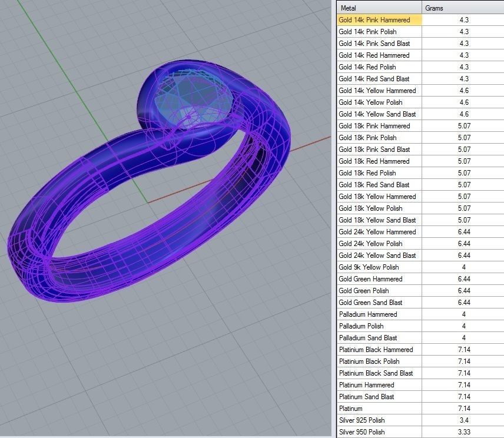Select the Gold 18k Pink Sand Blast row
Screen dimensions: 504x438
(420, 150)
